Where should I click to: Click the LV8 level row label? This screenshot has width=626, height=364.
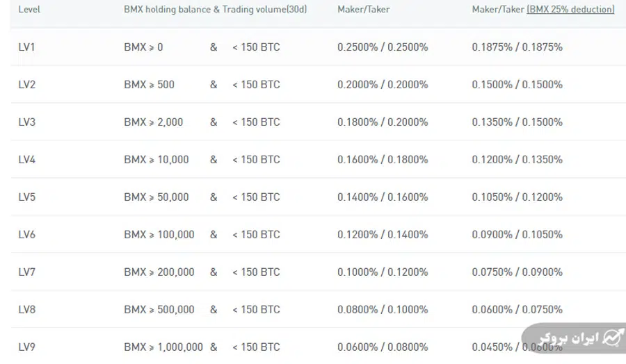27,310
